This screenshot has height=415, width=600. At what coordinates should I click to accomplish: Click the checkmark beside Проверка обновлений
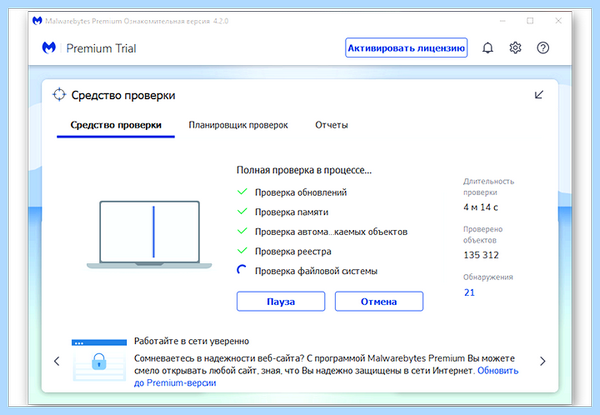point(242,192)
